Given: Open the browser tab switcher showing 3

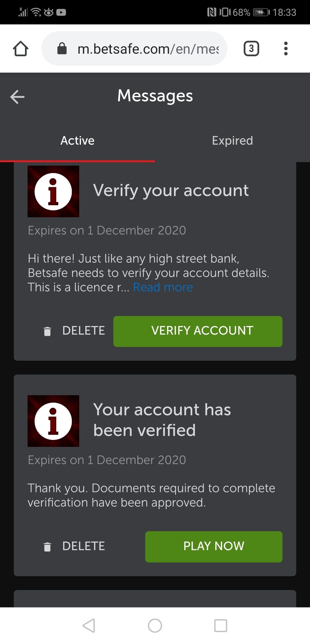Looking at the screenshot, I should pyautogui.click(x=251, y=49).
